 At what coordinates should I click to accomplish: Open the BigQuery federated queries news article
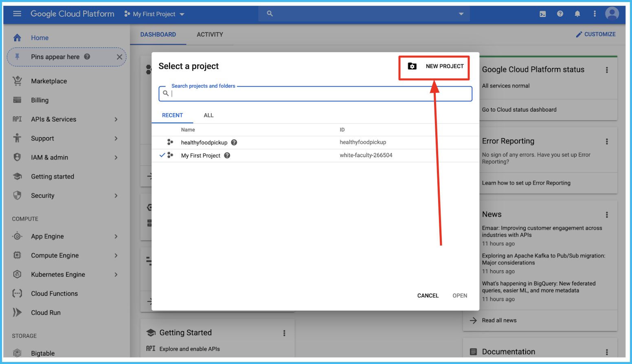point(539,287)
